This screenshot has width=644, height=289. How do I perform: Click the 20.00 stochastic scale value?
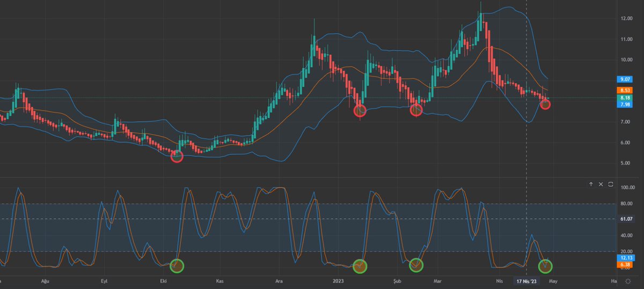[x=627, y=251]
